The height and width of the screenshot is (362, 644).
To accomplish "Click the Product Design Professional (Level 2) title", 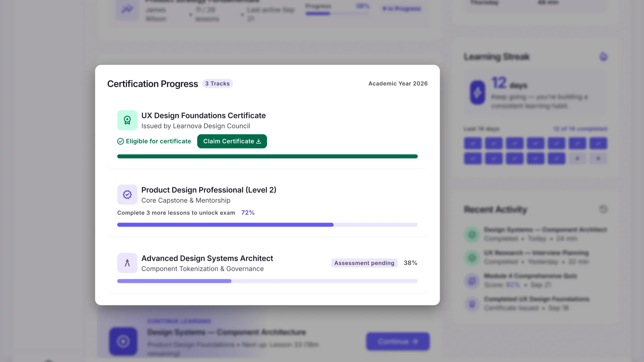I will click(209, 190).
